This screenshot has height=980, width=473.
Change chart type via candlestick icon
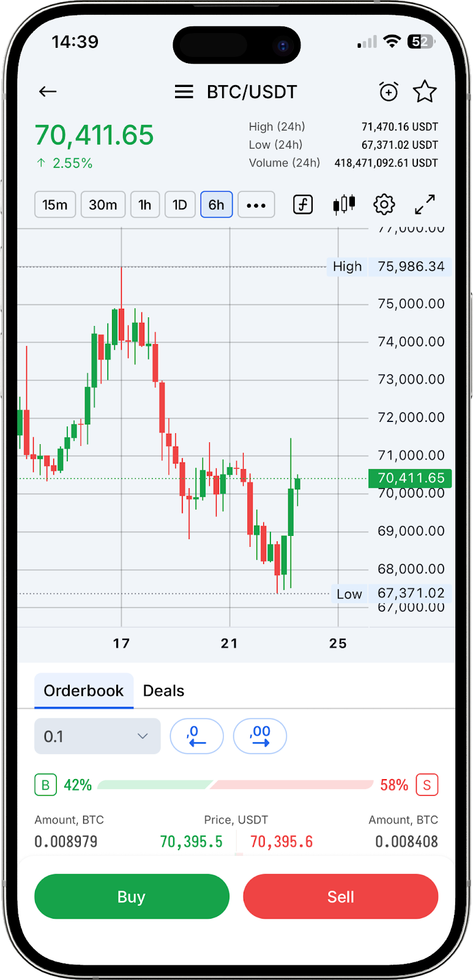(344, 205)
